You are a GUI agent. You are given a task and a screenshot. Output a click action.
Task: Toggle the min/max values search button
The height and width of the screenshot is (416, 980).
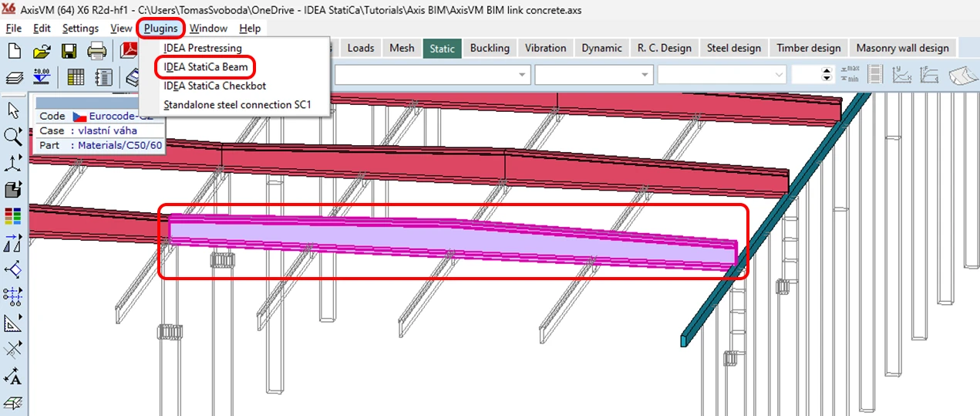[x=850, y=75]
